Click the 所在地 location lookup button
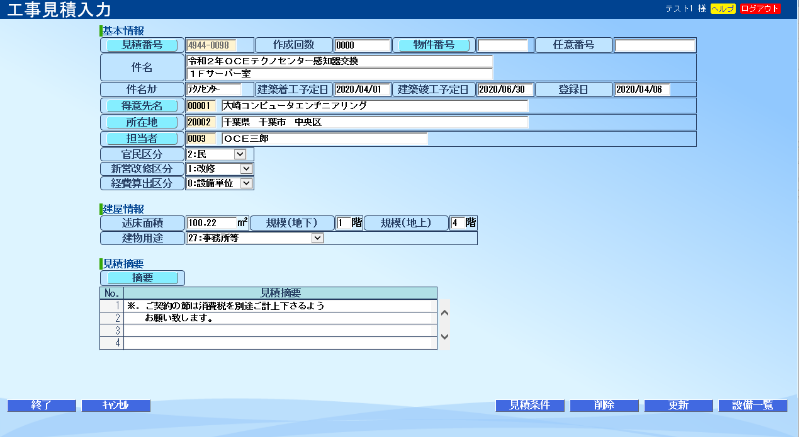Image resolution: width=800 pixels, height=438 pixels. pos(141,122)
